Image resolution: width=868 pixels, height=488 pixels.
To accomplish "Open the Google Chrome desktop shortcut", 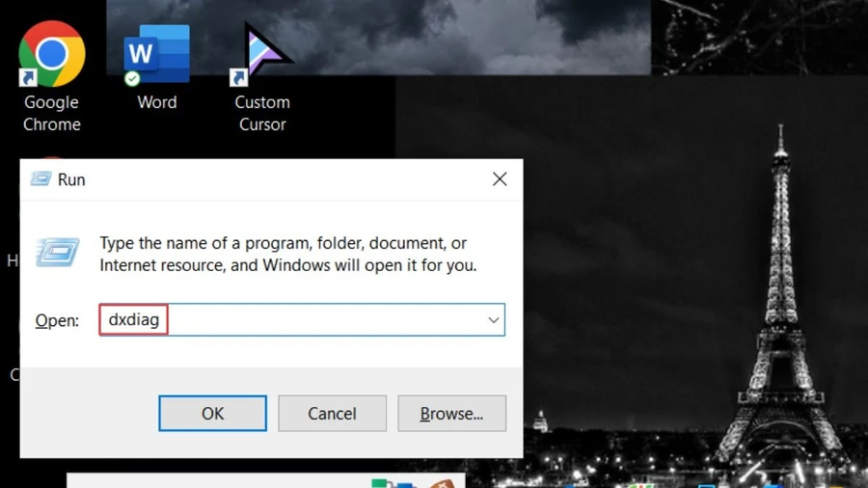I will (x=51, y=54).
